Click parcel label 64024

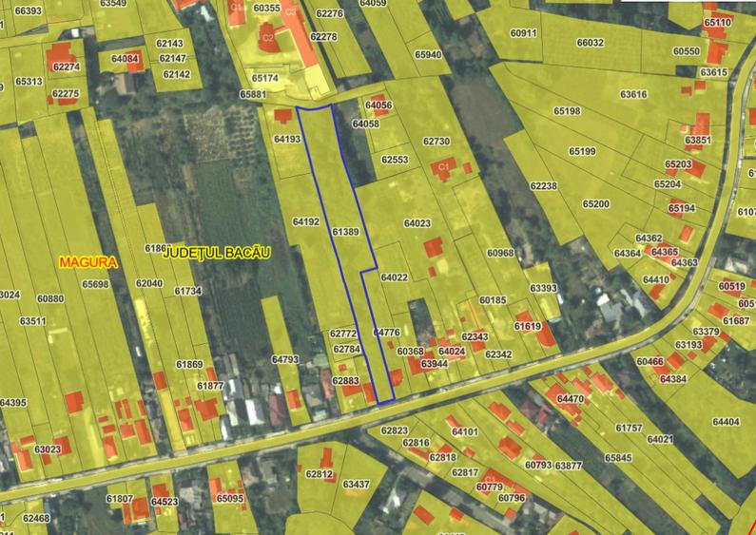coord(452,352)
